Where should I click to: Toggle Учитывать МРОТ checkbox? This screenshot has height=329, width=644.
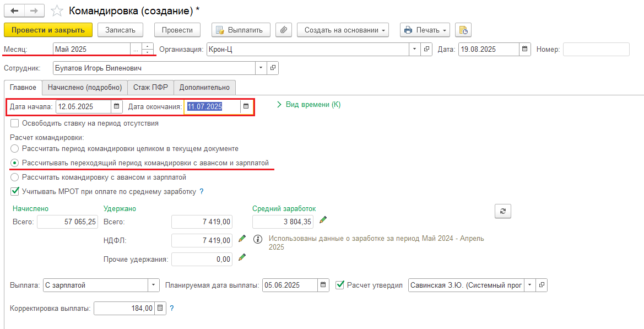tap(15, 192)
